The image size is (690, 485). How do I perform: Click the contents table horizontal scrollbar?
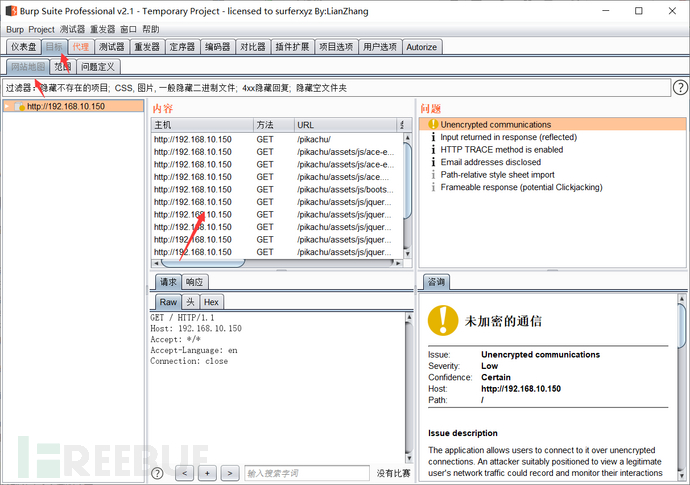click(203, 263)
